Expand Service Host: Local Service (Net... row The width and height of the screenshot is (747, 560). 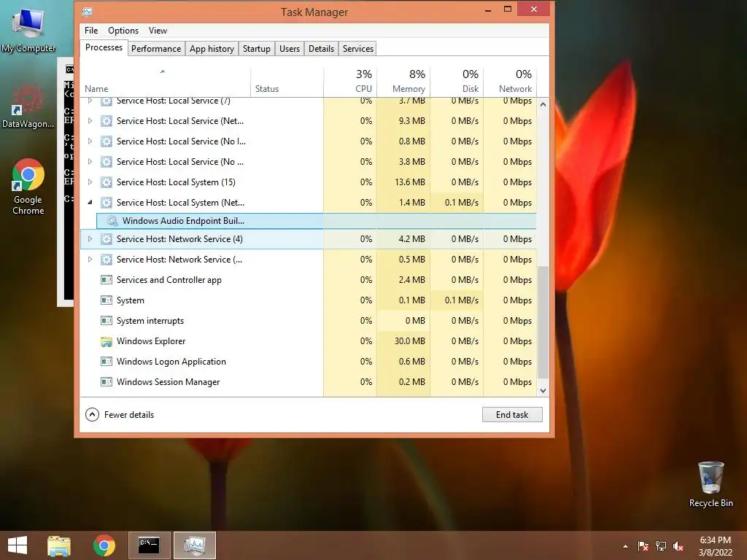point(90,121)
